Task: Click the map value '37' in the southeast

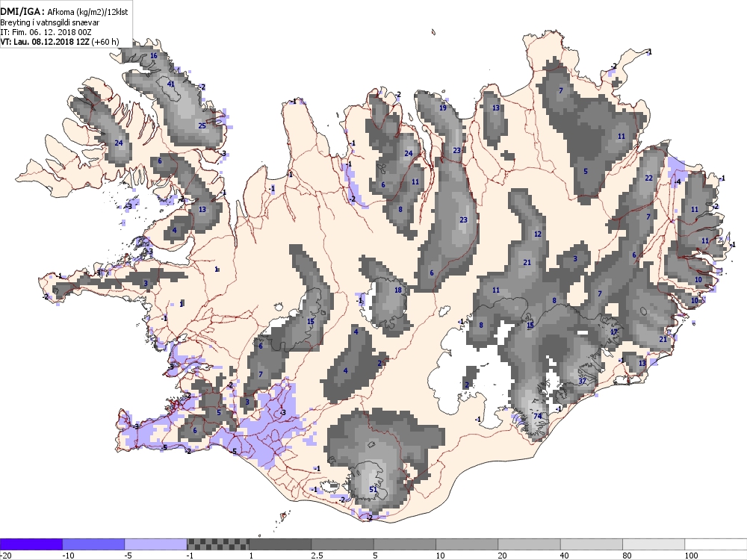Action: point(582,382)
